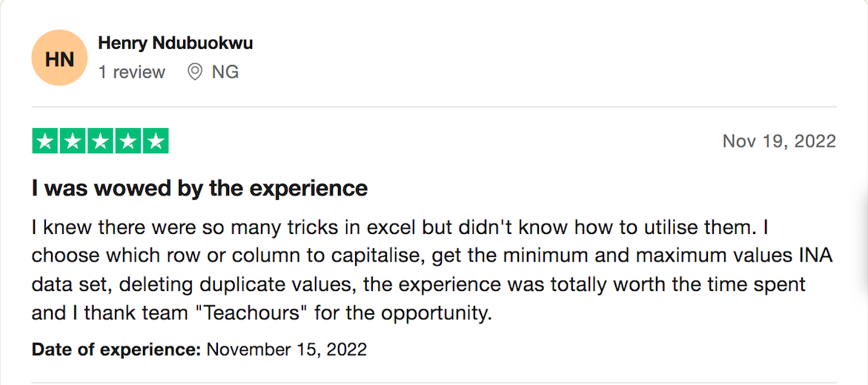This screenshot has height=385, width=868.
Task: Click the NG country code label
Action: pos(225,72)
